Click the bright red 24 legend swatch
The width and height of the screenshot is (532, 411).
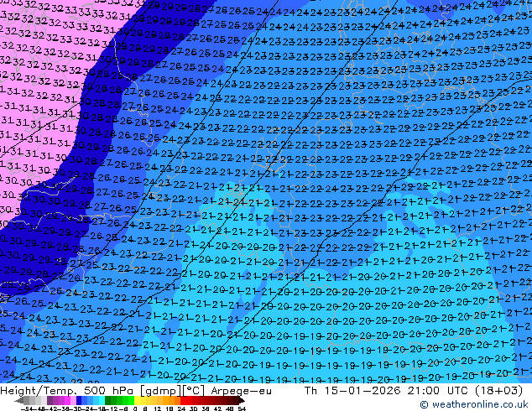point(183,401)
